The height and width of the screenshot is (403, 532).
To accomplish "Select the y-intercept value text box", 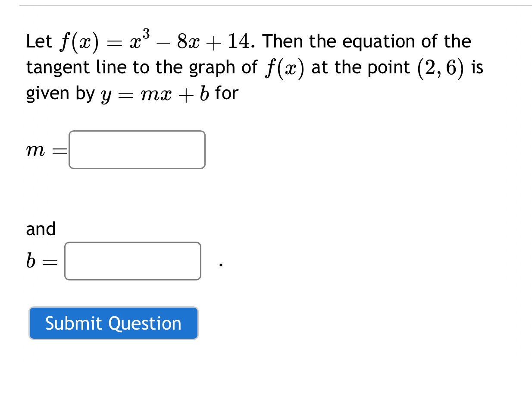I will (x=132, y=261).
